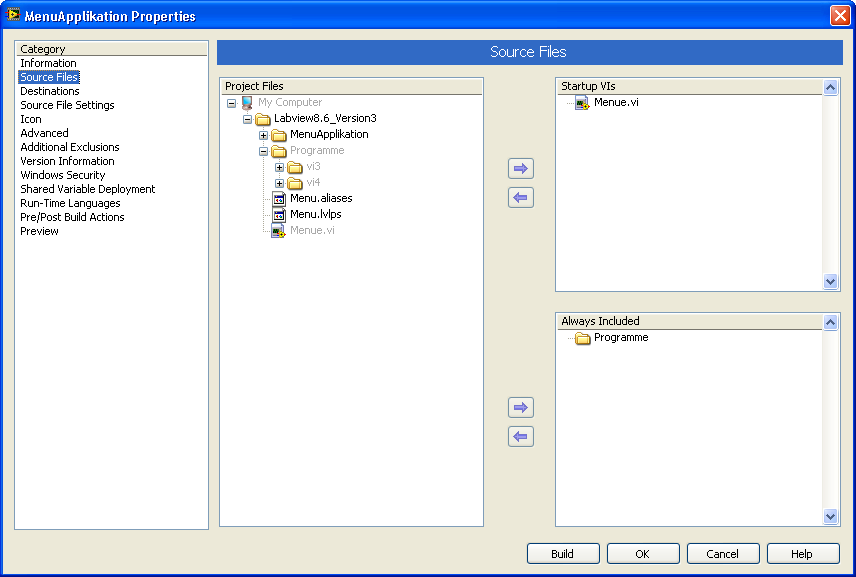Open the Run-Time Languages category

coord(70,203)
